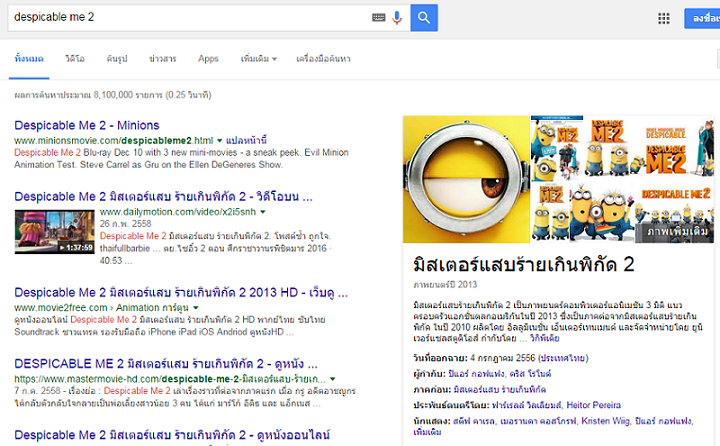Click the แปลหน้านี้ translate link
This screenshot has height=446, width=720.
coord(246,140)
